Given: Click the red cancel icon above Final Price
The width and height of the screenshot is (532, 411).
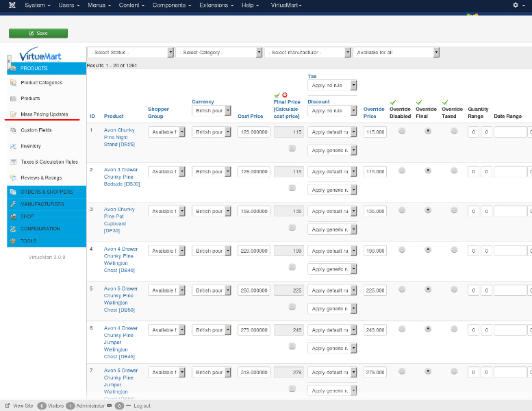Looking at the screenshot, I should point(285,95).
